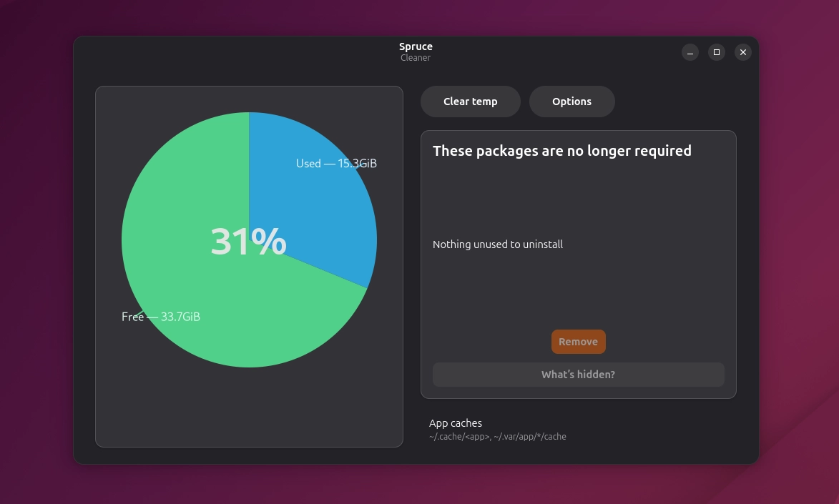839x504 pixels.
Task: Close the Spruce Cleaner window
Action: 743,52
